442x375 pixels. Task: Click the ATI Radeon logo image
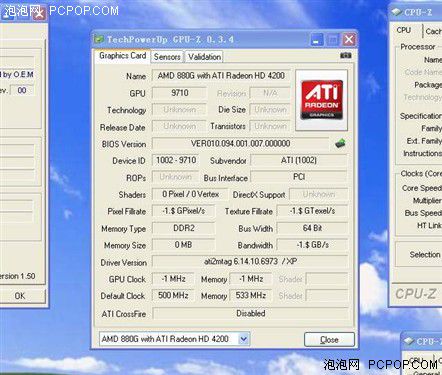click(x=322, y=100)
